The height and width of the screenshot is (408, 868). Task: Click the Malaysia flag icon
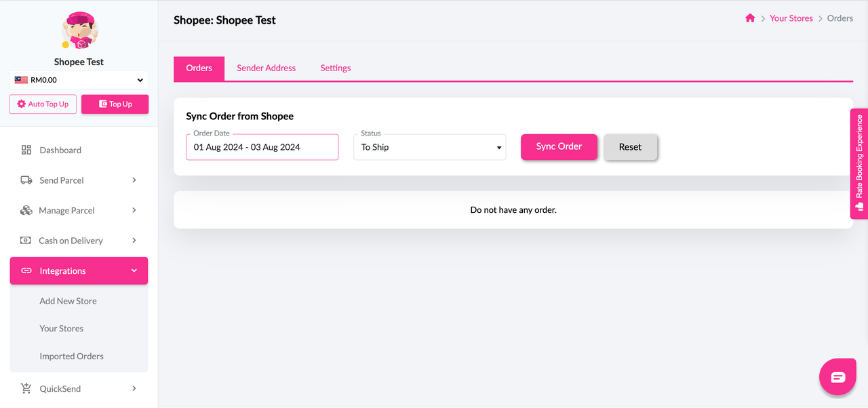click(21, 80)
